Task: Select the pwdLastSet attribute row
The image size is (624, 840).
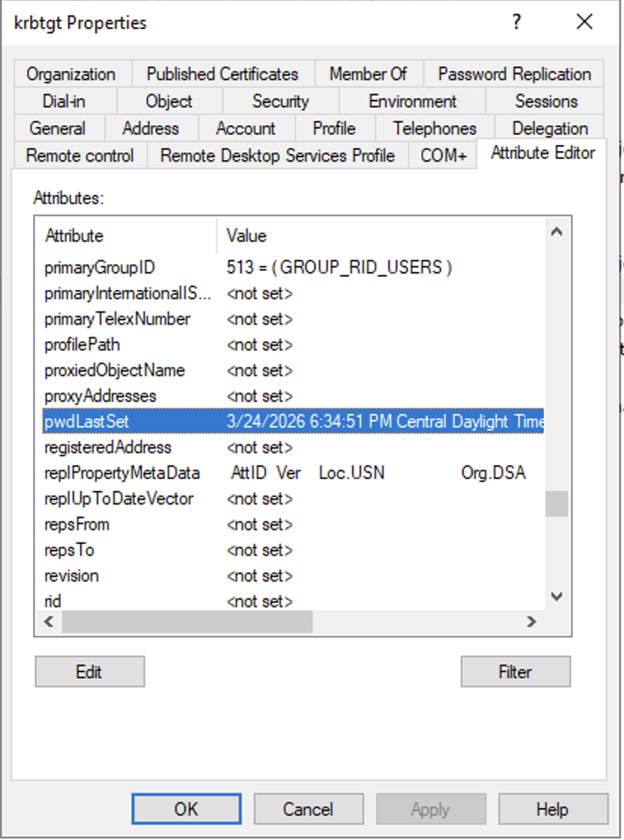Action: tap(294, 422)
